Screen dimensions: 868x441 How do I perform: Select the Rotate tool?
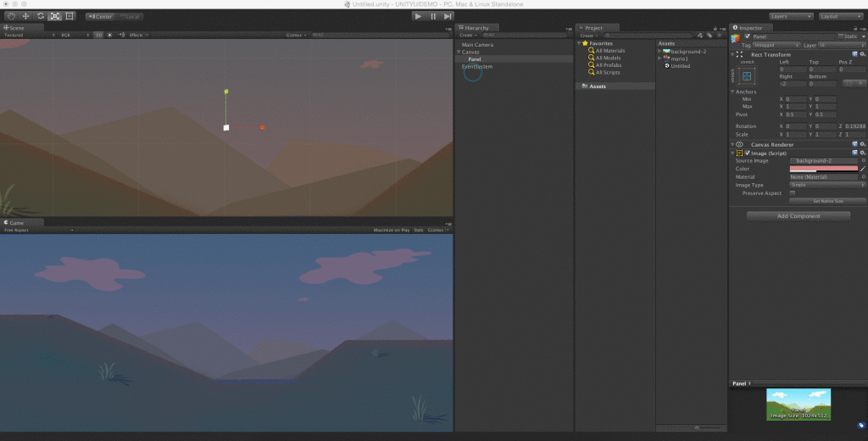pyautogui.click(x=41, y=16)
